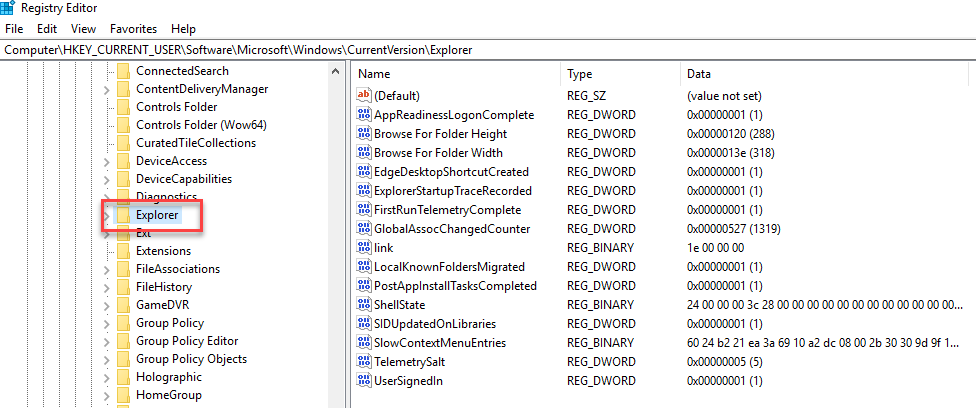Open the Edit menu
Viewport: 976px width, 408px height.
[47, 29]
